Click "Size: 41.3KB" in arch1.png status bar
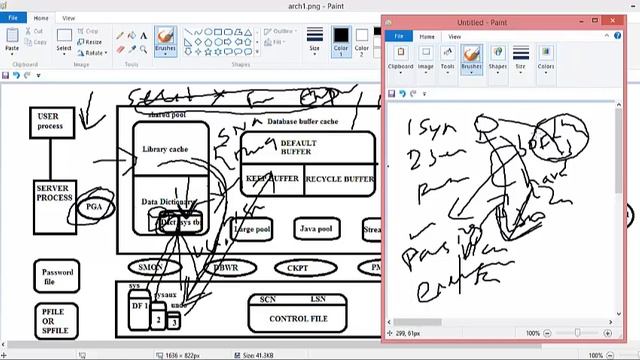640x360 pixels. (258, 356)
